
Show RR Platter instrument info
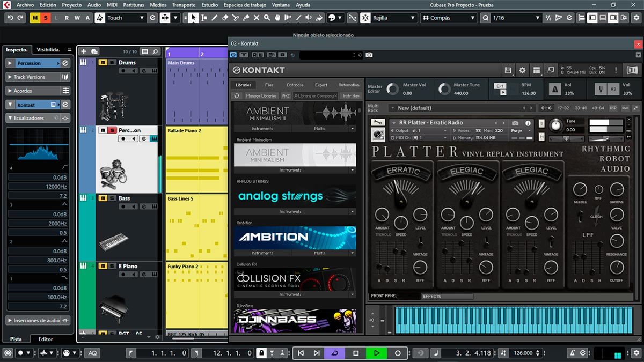[528, 123]
